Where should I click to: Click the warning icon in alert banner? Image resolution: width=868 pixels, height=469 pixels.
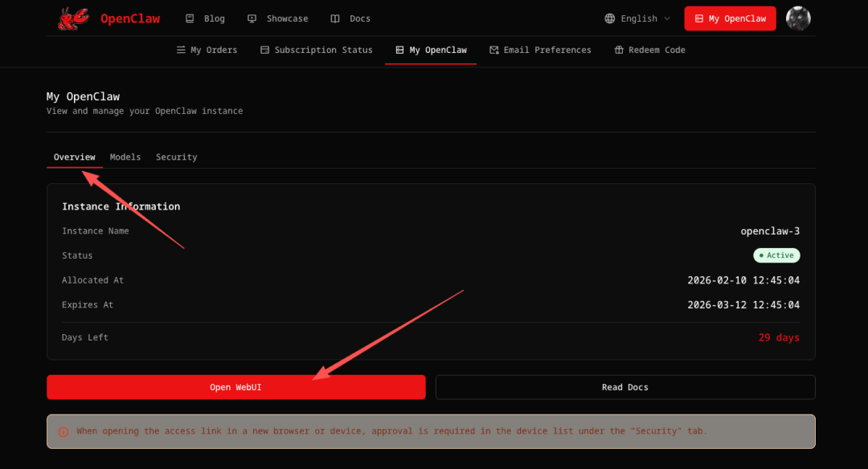[63, 431]
